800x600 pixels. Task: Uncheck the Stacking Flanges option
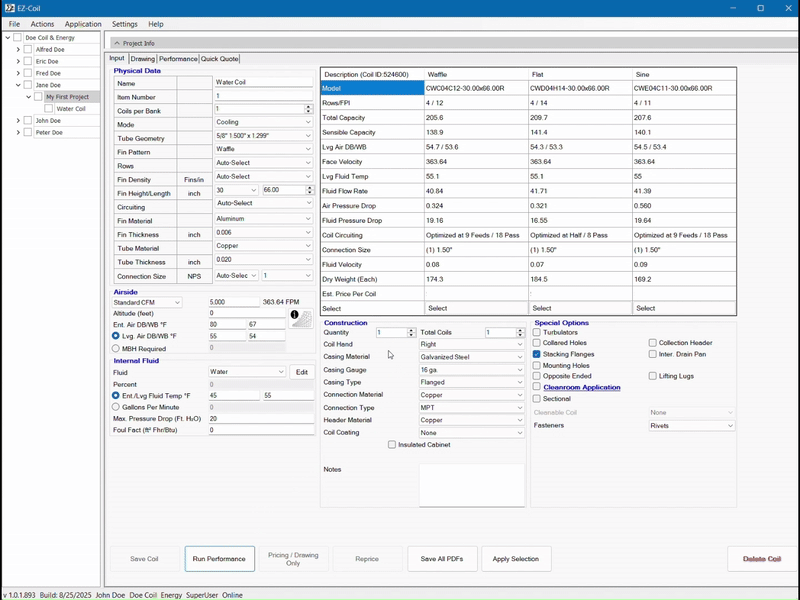(537, 354)
